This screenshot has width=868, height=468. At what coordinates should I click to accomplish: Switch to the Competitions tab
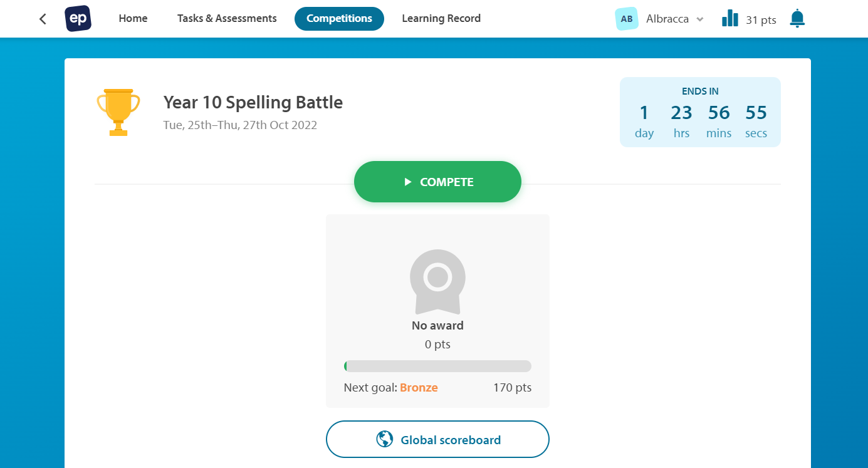pyautogui.click(x=339, y=18)
